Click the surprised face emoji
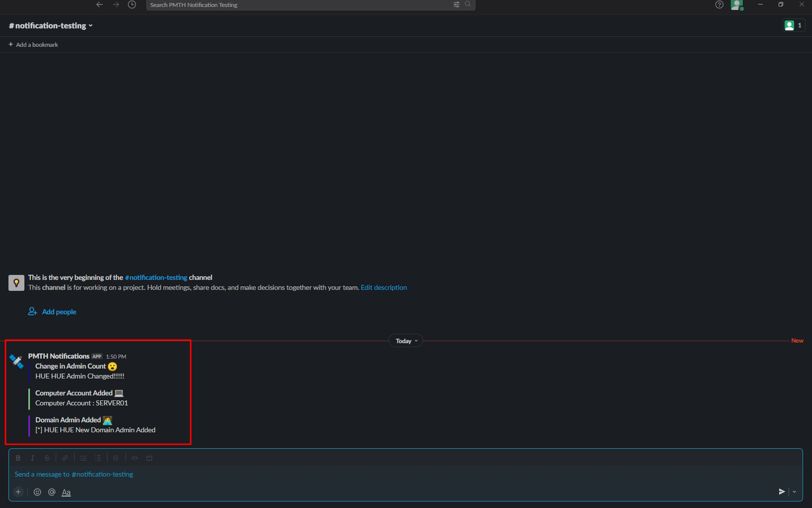The height and width of the screenshot is (508, 812). [x=113, y=367]
